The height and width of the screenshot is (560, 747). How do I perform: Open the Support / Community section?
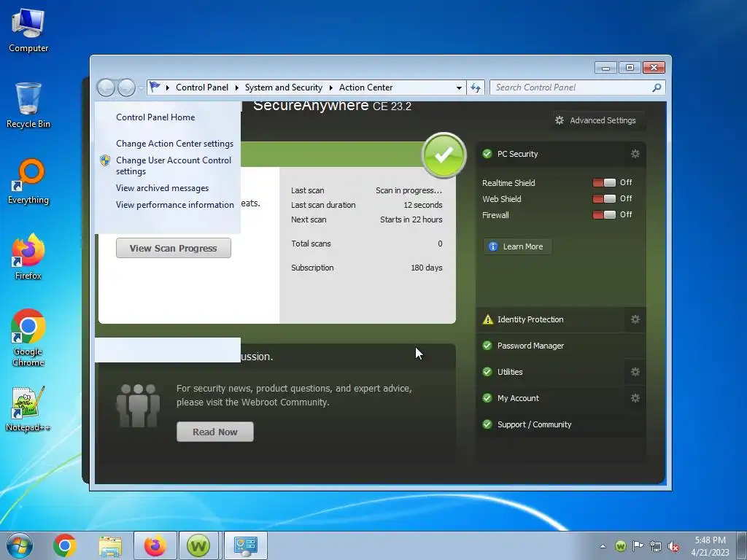[x=561, y=424]
